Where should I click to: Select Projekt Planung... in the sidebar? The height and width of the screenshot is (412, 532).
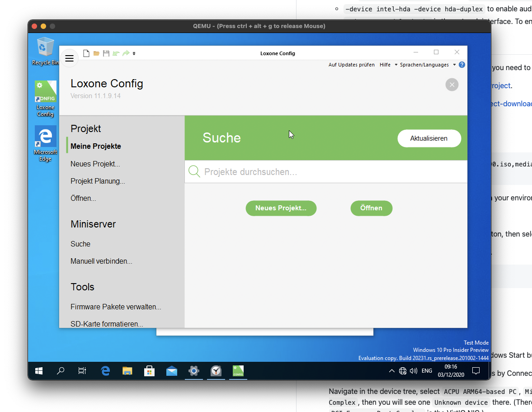(98, 181)
